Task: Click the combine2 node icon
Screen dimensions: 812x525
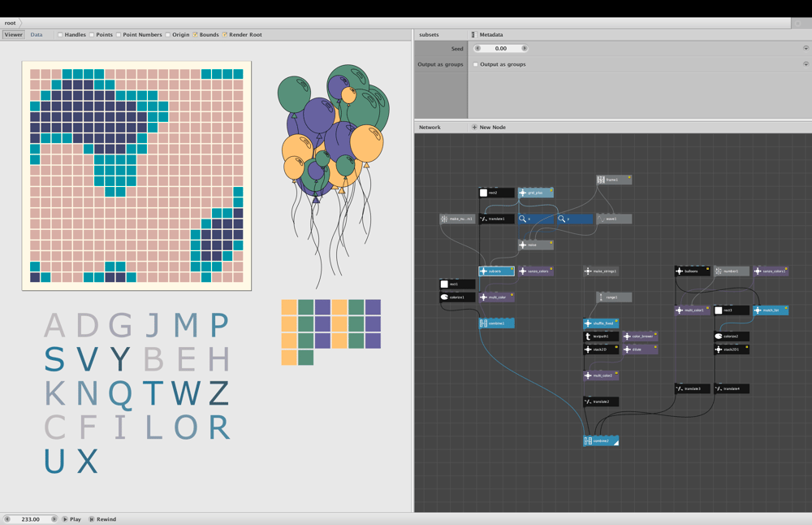Action: tap(588, 441)
